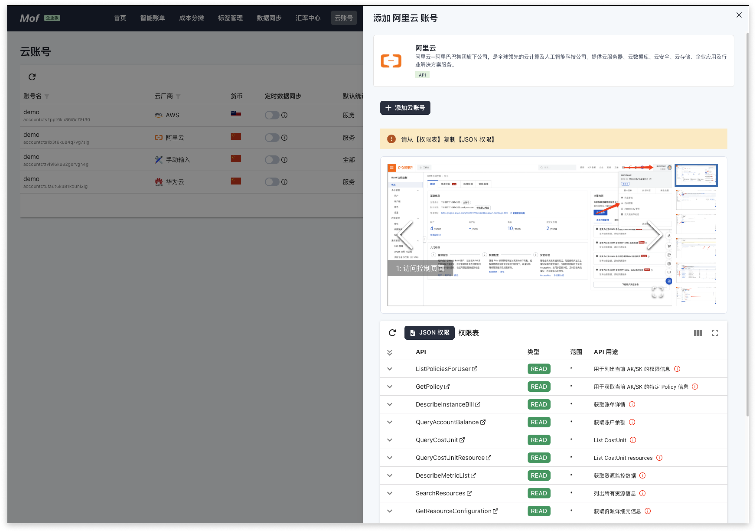Click the API tag under 阿里云
The width and height of the screenshot is (756, 532).
pos(422,75)
